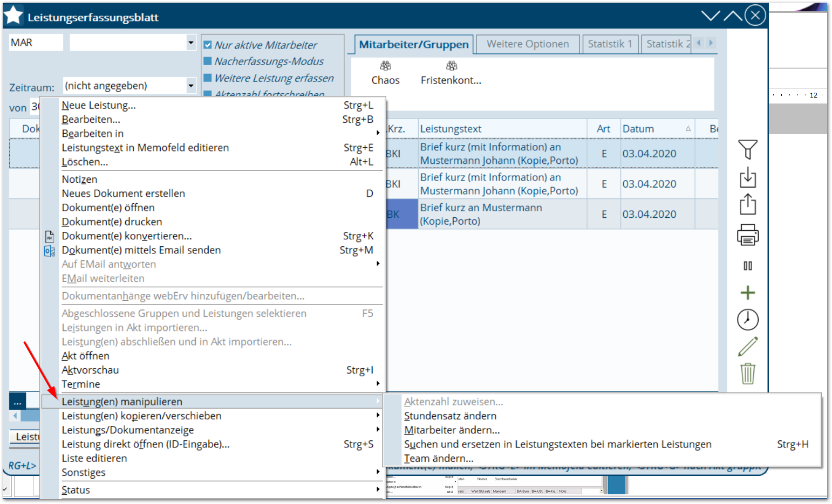The height and width of the screenshot is (504, 832).
Task: Click the star icon in title bar
Action: coord(13,15)
